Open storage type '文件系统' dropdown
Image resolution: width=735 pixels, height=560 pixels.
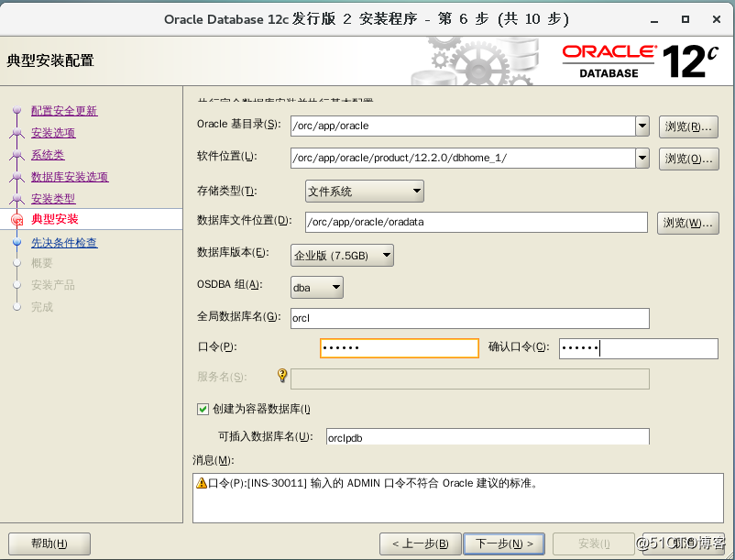tap(364, 192)
